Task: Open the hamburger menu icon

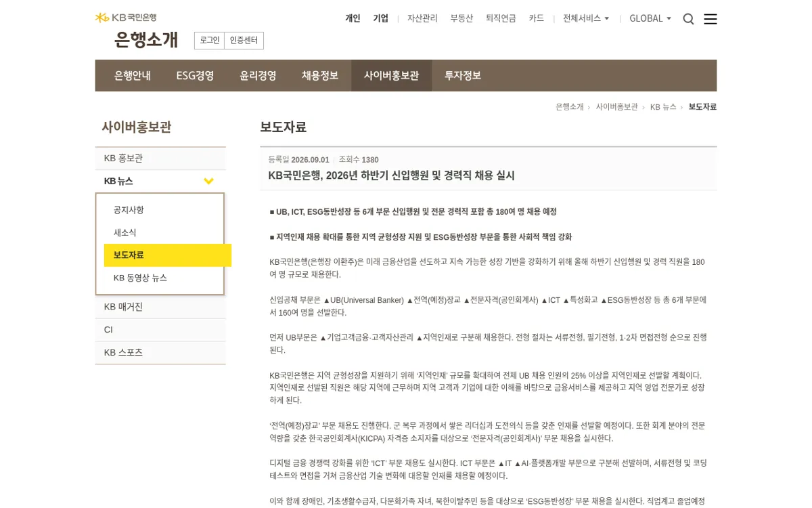Action: coord(710,19)
